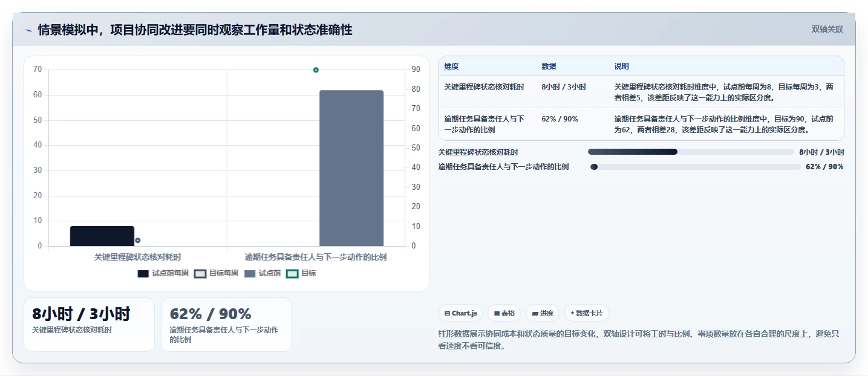Click the tall gray 试点前 bar

coord(351,168)
